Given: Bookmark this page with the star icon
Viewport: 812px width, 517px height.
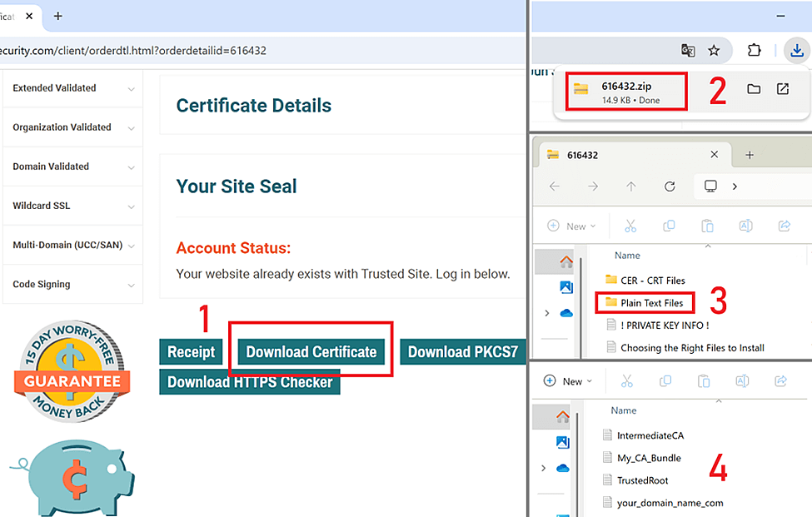Looking at the screenshot, I should coord(714,50).
